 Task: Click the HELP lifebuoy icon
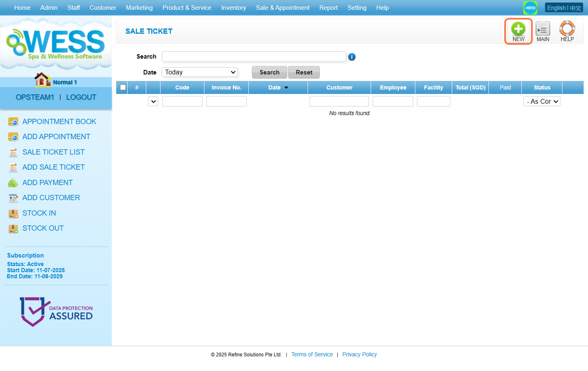[567, 29]
